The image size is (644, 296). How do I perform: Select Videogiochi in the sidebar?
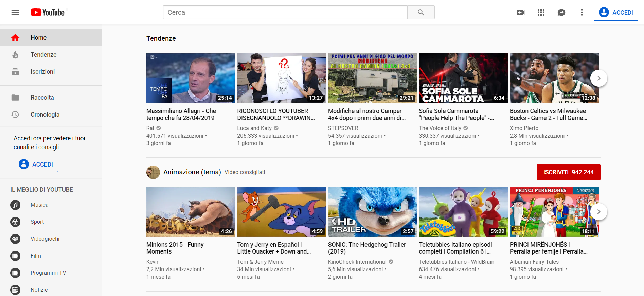coord(51,239)
